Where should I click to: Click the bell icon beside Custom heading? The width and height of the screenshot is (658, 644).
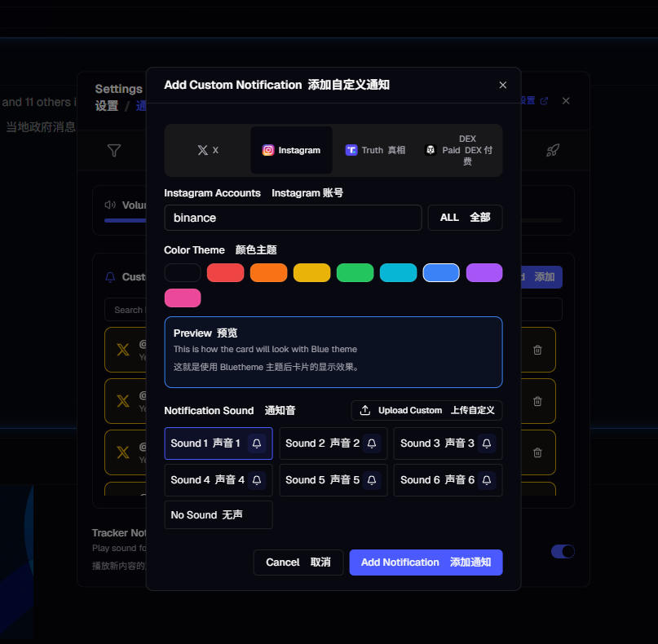[110, 277]
